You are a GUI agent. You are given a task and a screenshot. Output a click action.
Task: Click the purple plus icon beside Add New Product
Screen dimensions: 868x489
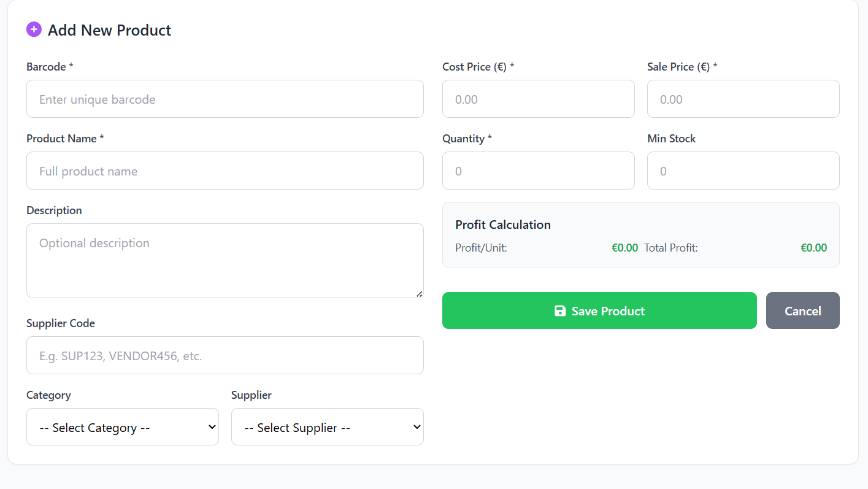(x=34, y=29)
